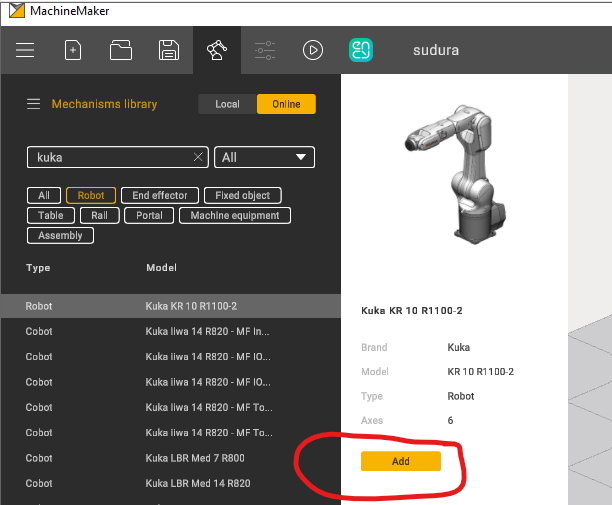Expand the Mechanisms library panel menu
Viewport: 612px width, 505px height.
(x=33, y=104)
